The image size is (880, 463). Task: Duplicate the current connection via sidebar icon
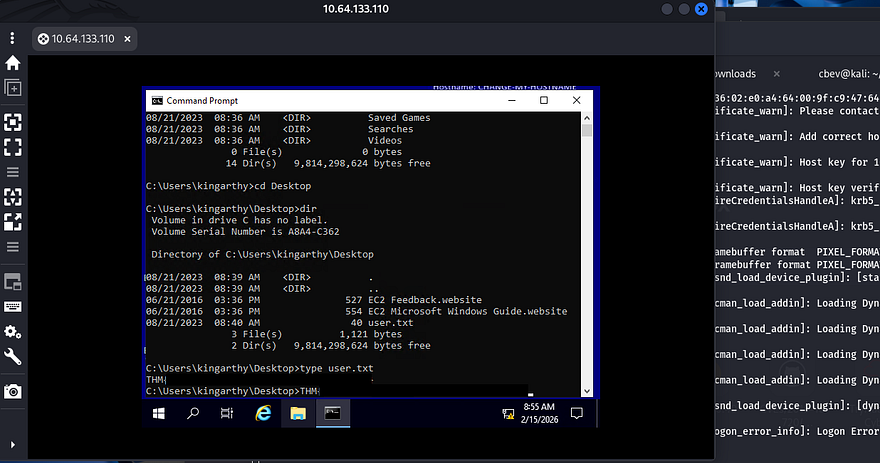coord(13,88)
